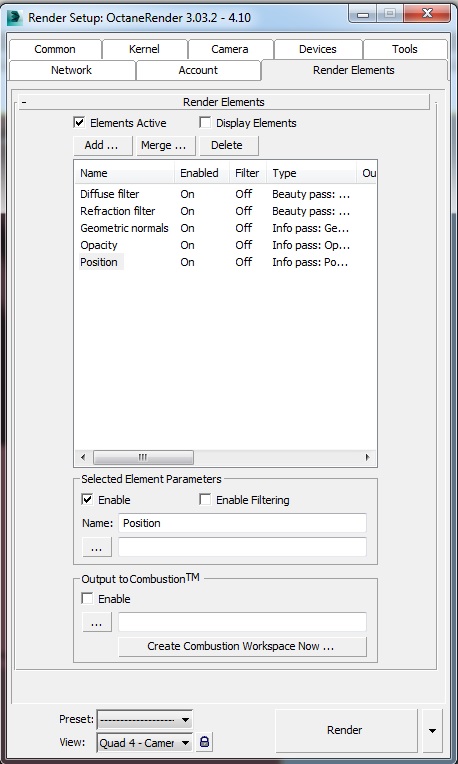Open the Camera tab
The width and height of the screenshot is (458, 764).
click(230, 49)
